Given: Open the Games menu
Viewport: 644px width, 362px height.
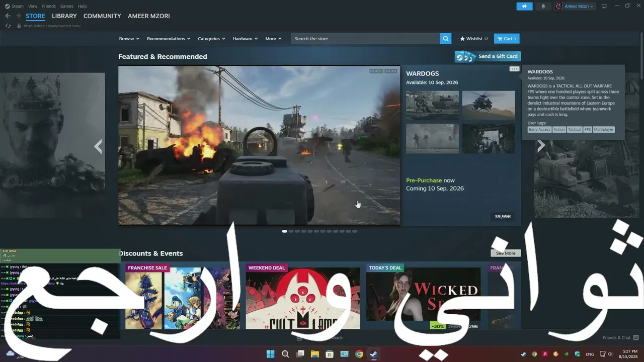Looking at the screenshot, I should (66, 6).
